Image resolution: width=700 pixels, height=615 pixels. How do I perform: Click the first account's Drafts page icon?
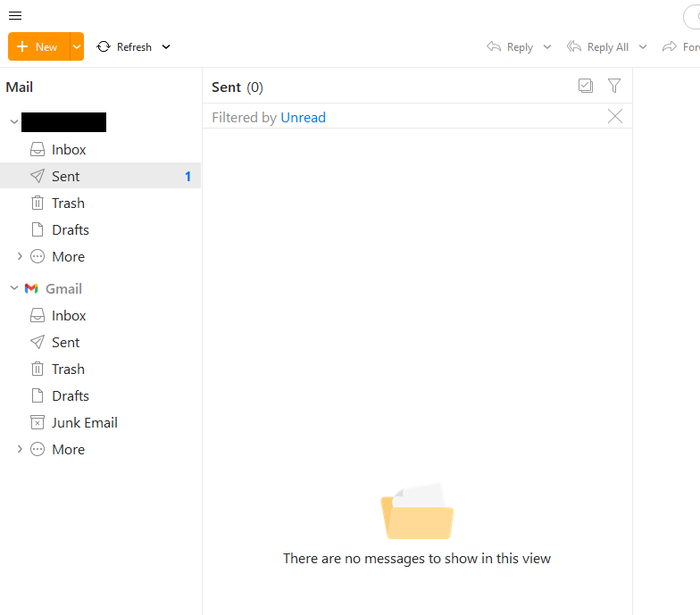[x=37, y=229]
